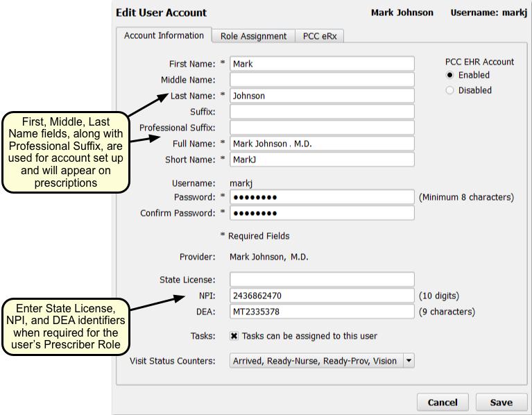Click the Visit Status Counters combo box text
Screen dimensions: 532x415
pyautogui.click(x=316, y=361)
